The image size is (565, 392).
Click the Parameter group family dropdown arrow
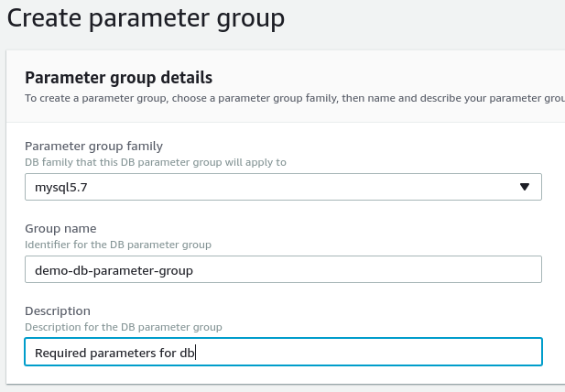pos(525,187)
